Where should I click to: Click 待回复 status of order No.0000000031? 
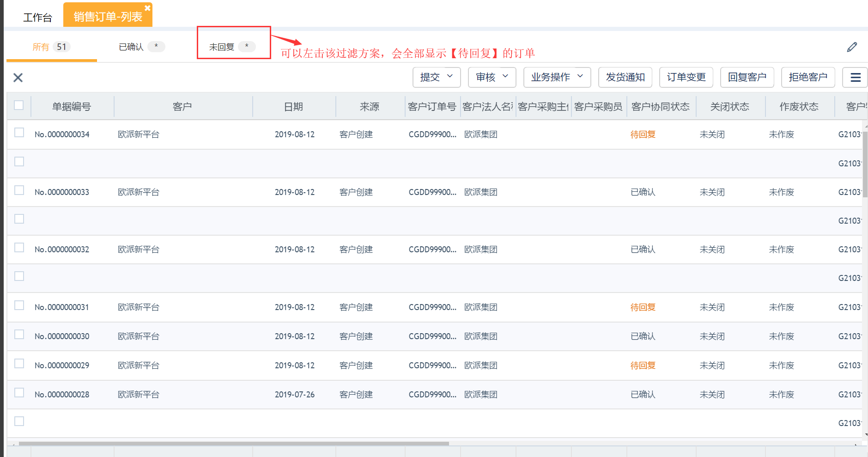643,307
